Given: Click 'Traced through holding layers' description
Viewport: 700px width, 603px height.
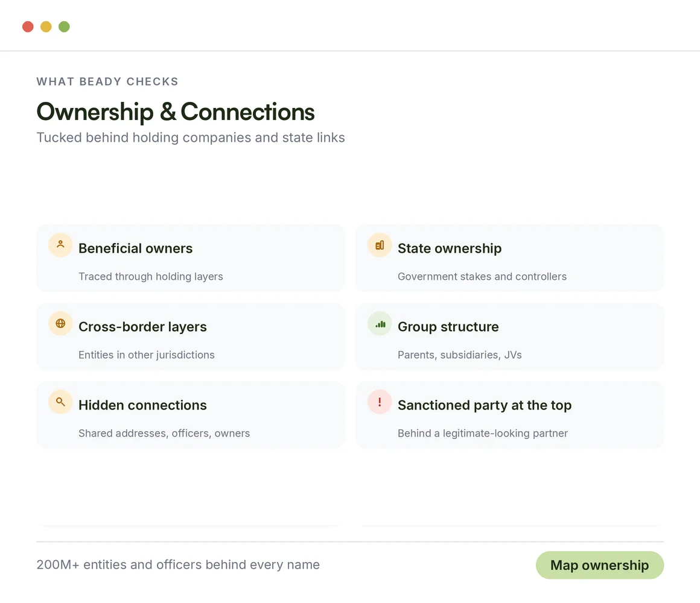Looking at the screenshot, I should pyautogui.click(x=150, y=277).
